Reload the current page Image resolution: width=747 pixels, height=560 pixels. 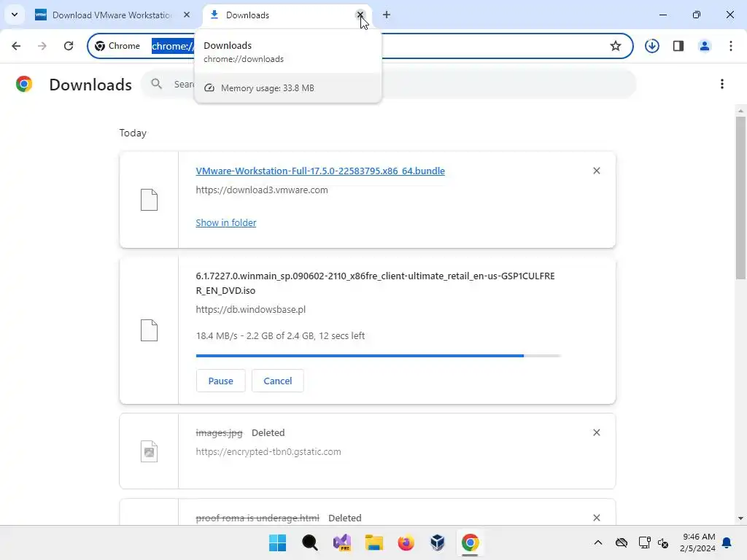click(69, 46)
